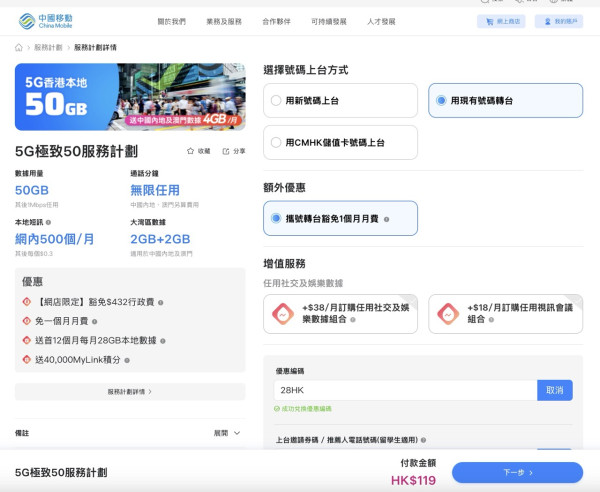Open 人才發展 menu
Viewport: 600px width, 492px height.
coord(381,22)
